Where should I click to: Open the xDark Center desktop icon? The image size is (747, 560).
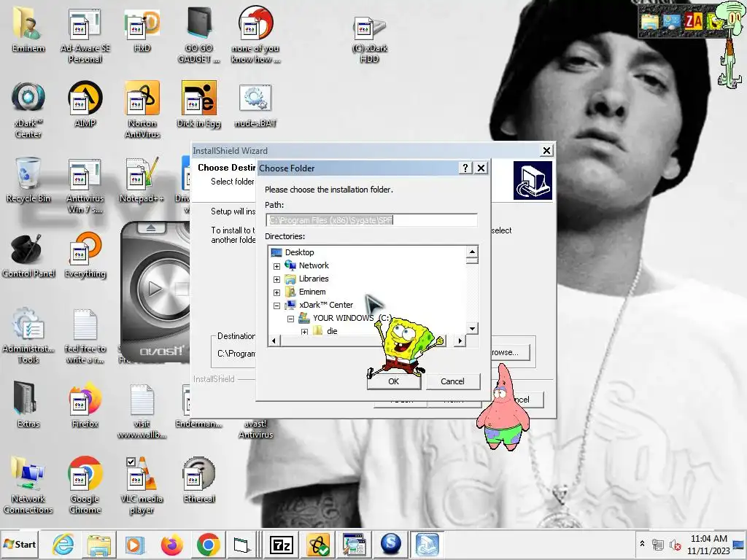[x=28, y=110]
